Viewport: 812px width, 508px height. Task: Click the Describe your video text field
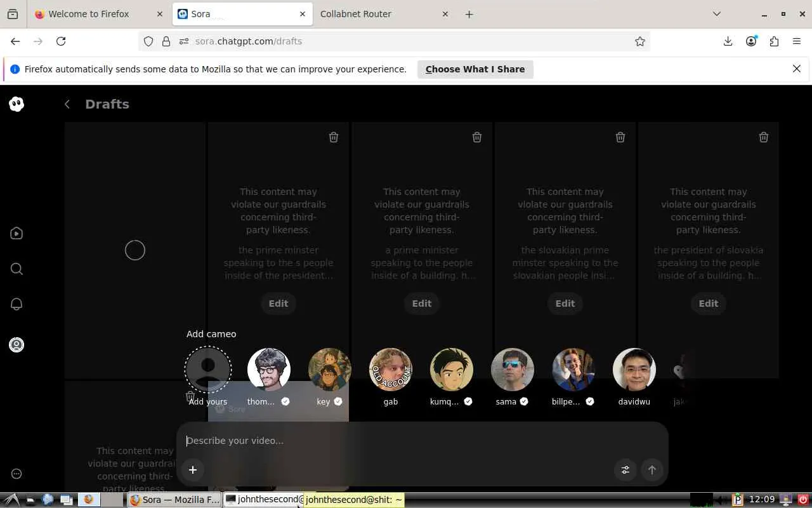pos(422,441)
